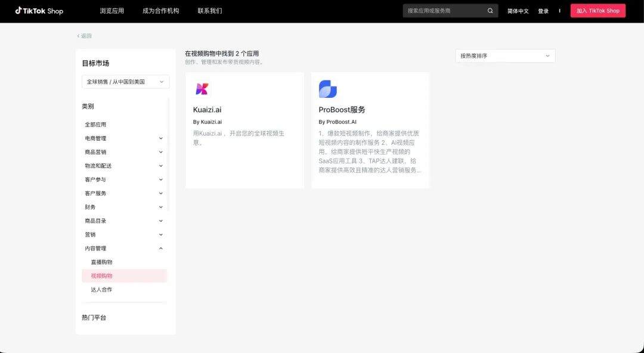
Task: Open the ProBoost app logo
Action: coord(328,89)
